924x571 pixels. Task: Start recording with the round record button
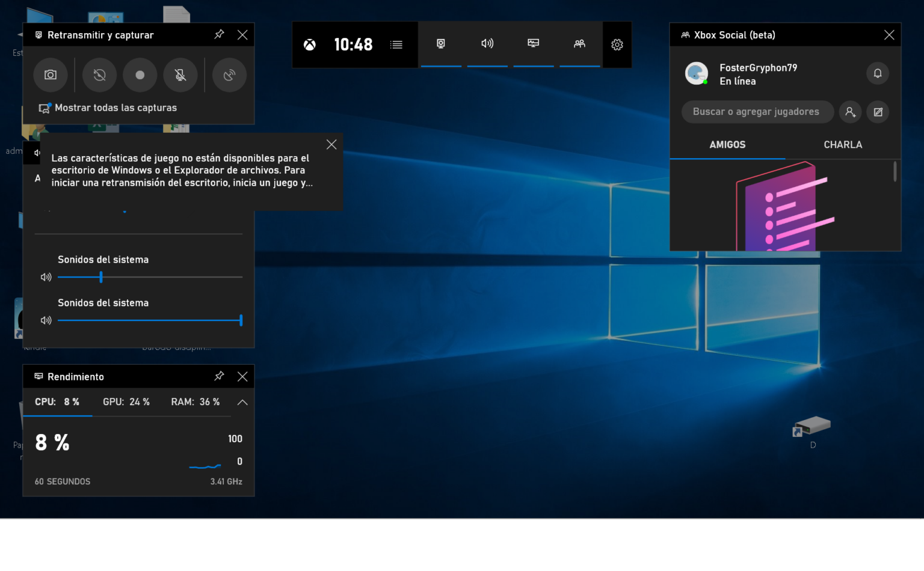click(x=140, y=75)
